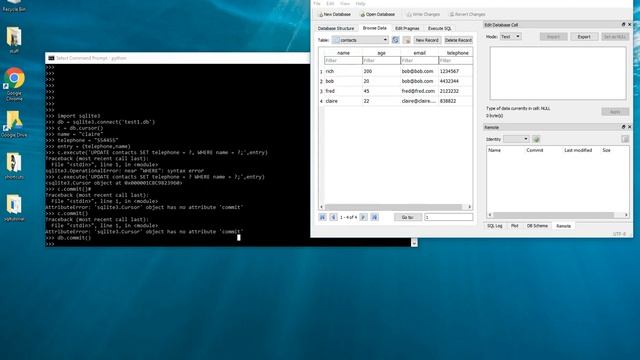
Task: Click the Set as NULL button
Action: tap(615, 37)
